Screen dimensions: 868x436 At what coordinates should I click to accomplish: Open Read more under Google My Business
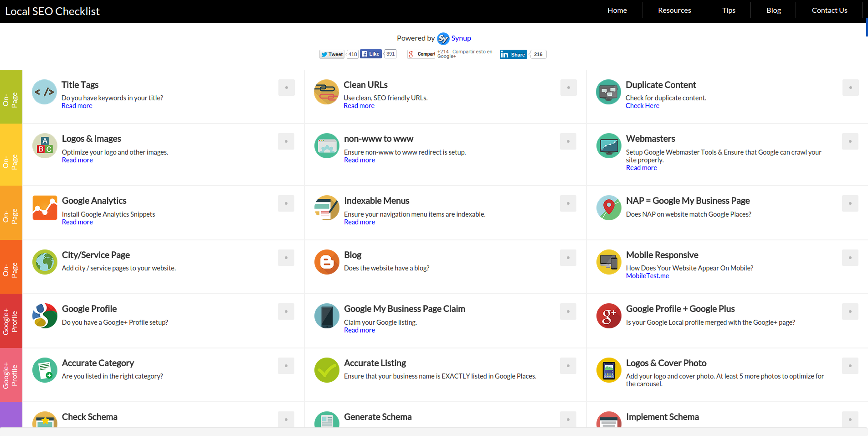coord(360,330)
